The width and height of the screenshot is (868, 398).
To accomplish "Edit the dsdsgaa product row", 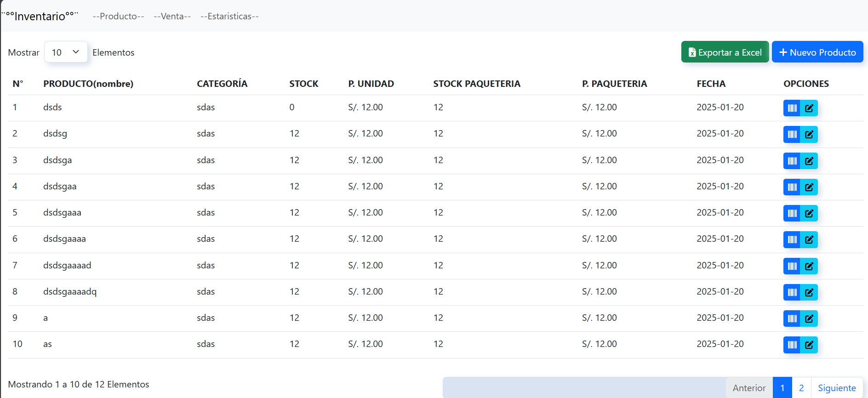I will 809,187.
